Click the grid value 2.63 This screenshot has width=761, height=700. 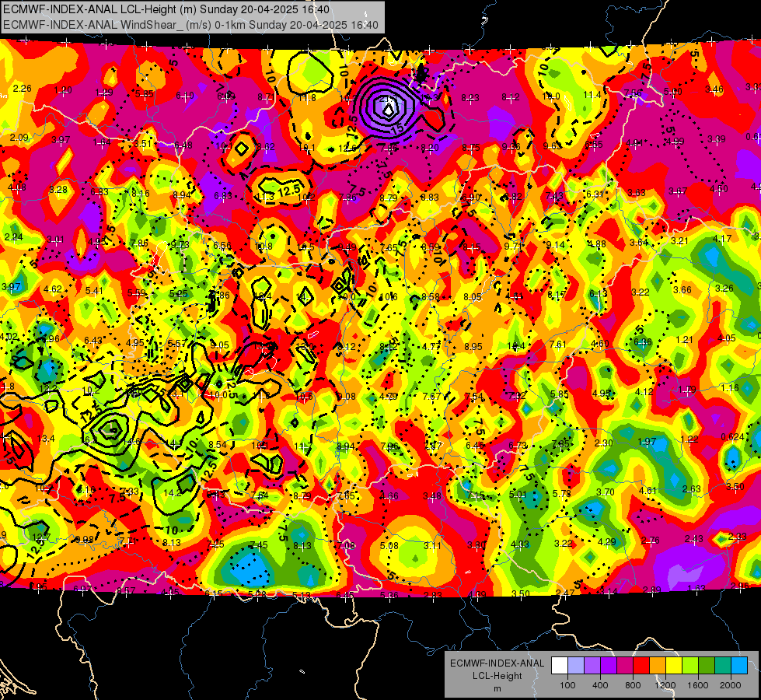tap(691, 488)
